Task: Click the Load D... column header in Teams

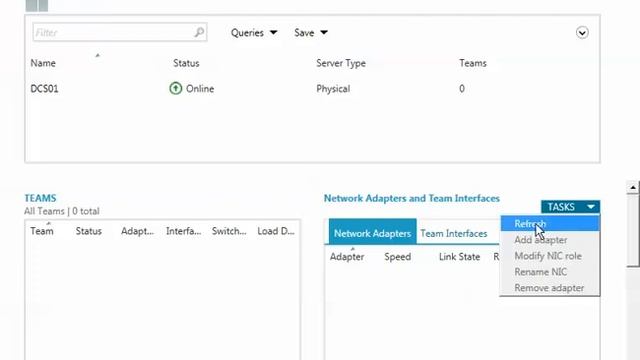Action: pyautogui.click(x=276, y=231)
